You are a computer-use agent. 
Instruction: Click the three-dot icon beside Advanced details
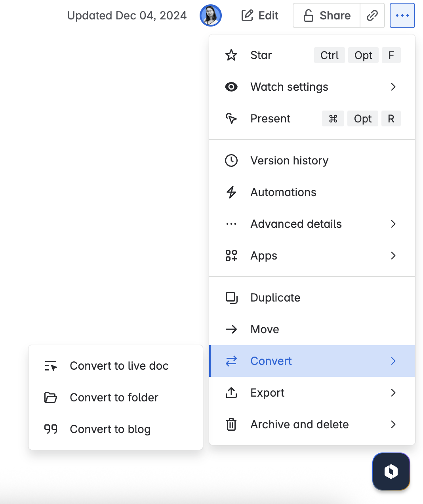click(231, 224)
